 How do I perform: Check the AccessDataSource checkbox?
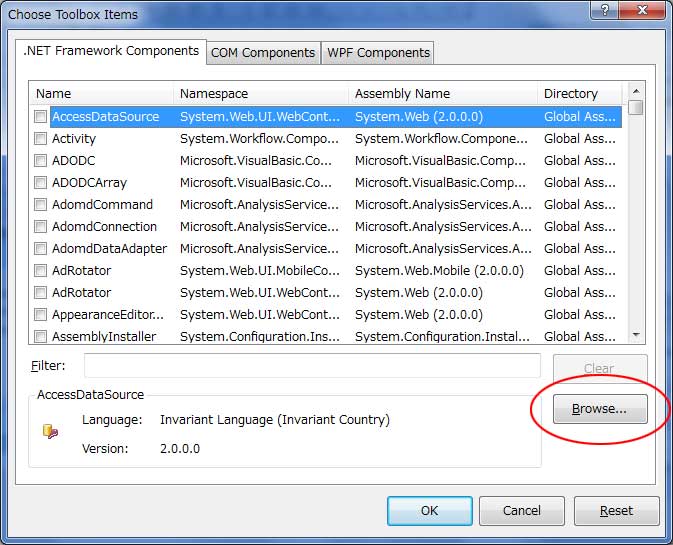[40, 116]
